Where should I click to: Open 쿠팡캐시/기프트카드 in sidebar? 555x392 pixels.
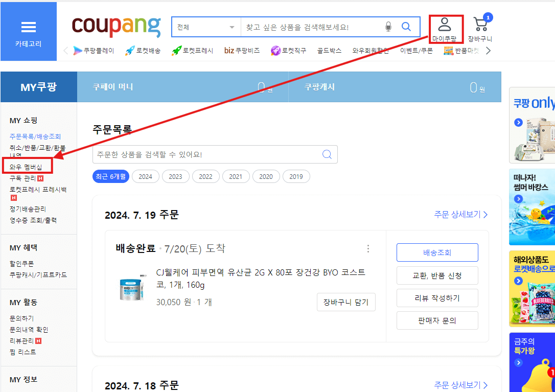click(x=38, y=275)
